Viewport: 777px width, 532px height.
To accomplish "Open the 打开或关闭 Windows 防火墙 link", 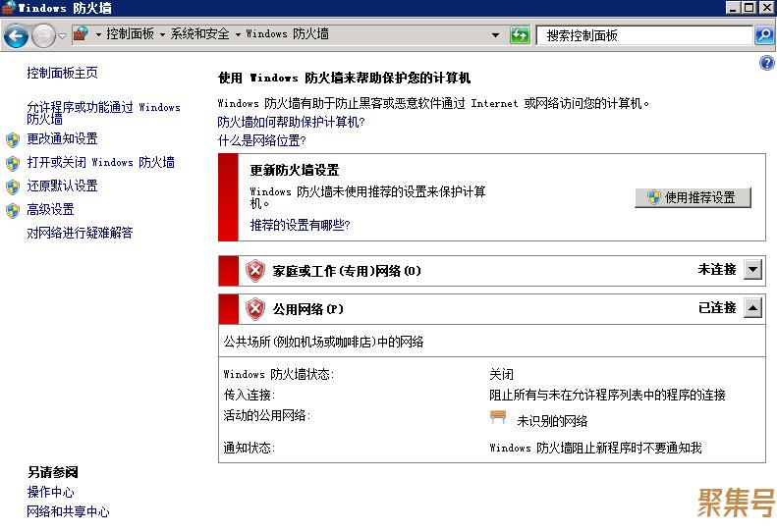I will click(100, 163).
